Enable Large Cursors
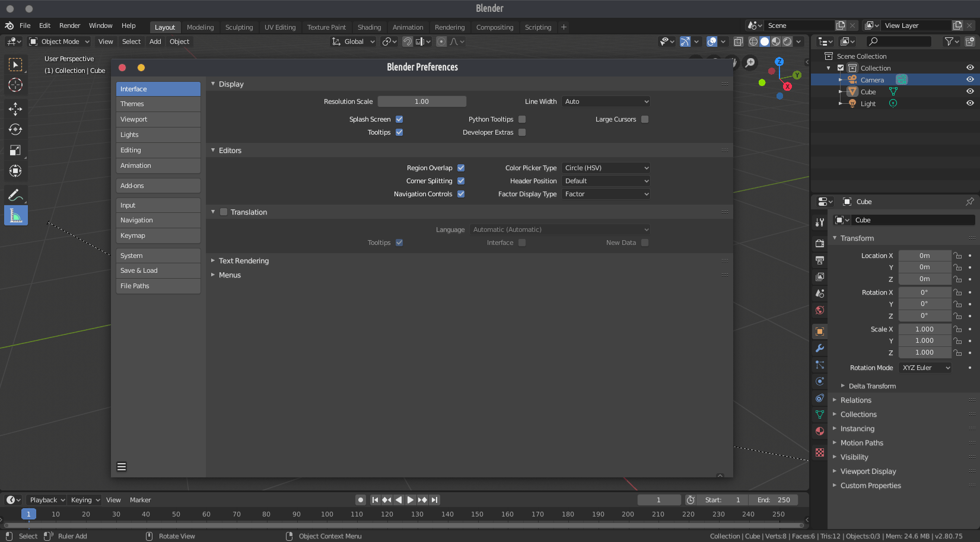Image resolution: width=980 pixels, height=542 pixels. [x=645, y=119]
